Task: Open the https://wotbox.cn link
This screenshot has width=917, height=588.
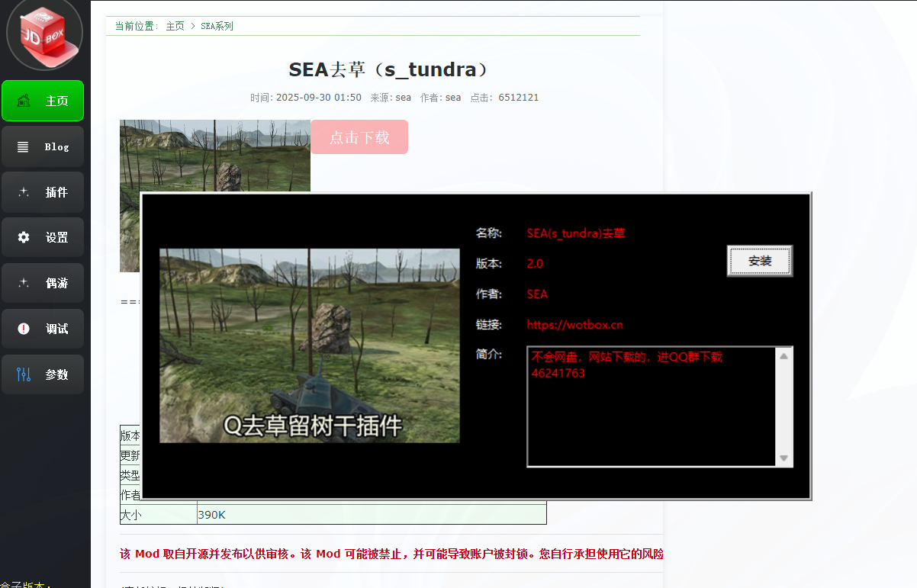Action: 574,325
